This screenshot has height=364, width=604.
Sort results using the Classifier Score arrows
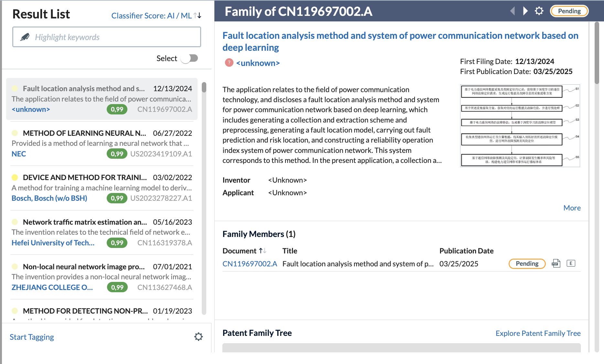tap(198, 15)
